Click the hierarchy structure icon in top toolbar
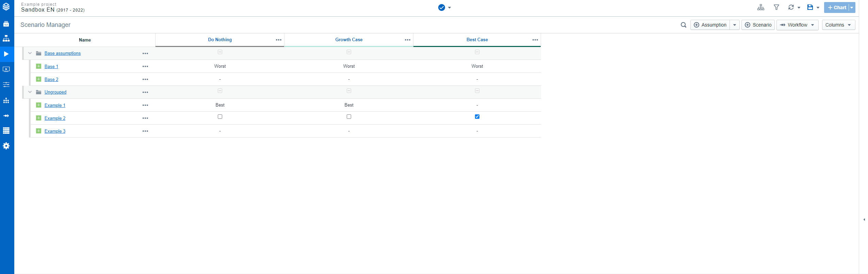 click(760, 7)
